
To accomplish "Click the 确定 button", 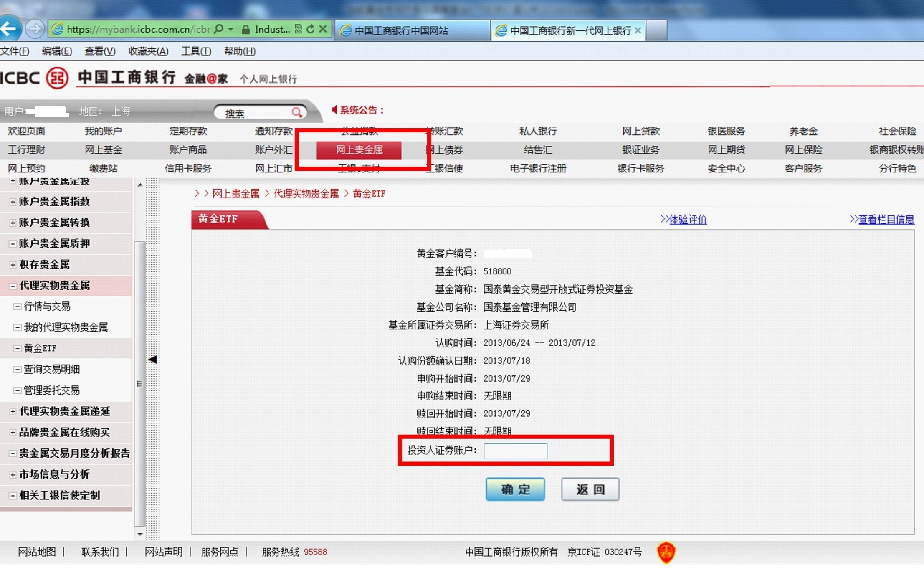I will pos(515,489).
